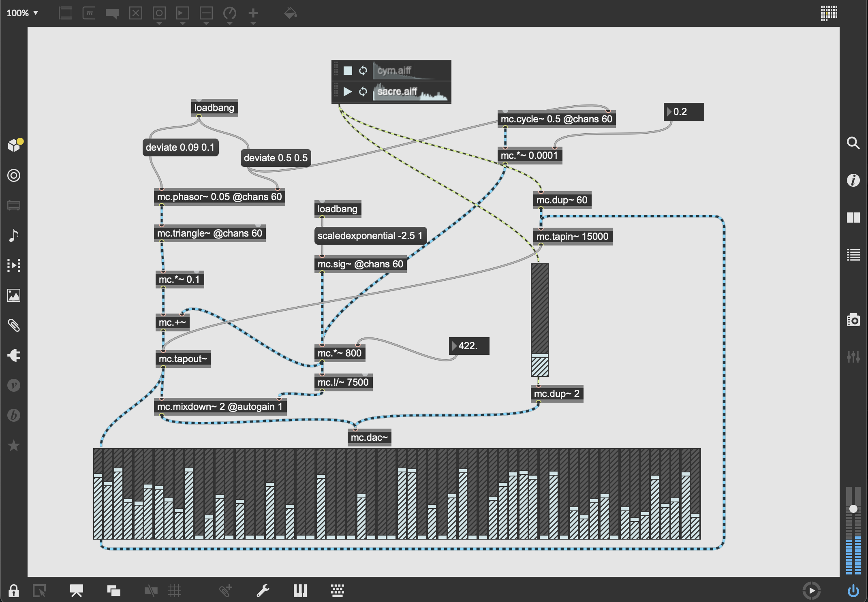The width and height of the screenshot is (868, 602).
Task: Show the key mapping keyboard icon
Action: tap(338, 591)
